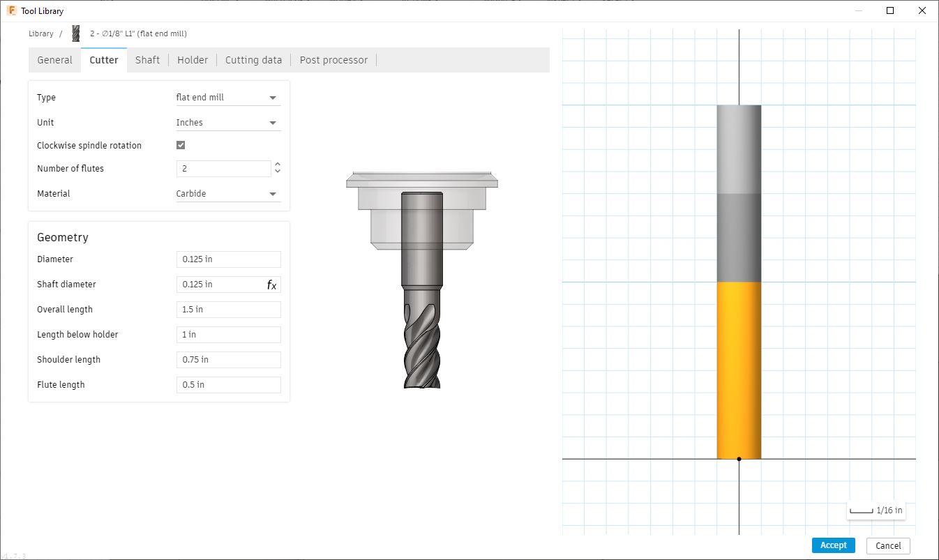Click the end mill preview illustration

click(x=422, y=280)
